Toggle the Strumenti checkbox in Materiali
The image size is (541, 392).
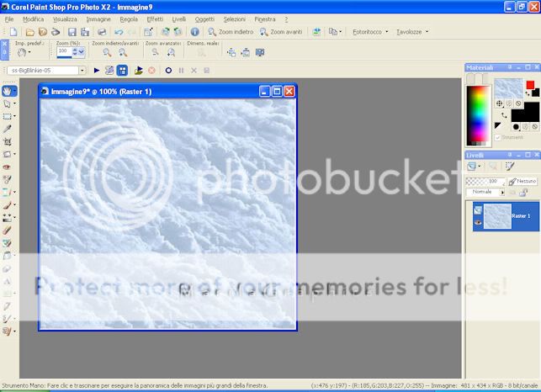497,137
